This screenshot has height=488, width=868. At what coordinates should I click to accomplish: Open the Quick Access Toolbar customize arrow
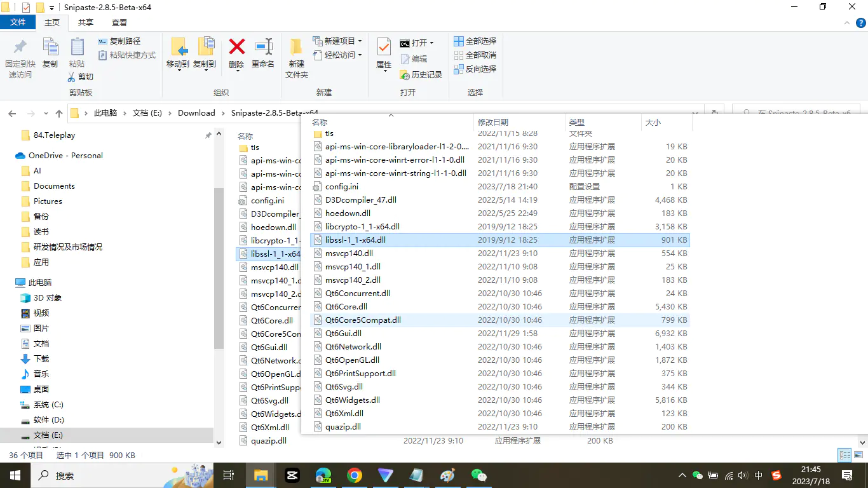point(52,8)
